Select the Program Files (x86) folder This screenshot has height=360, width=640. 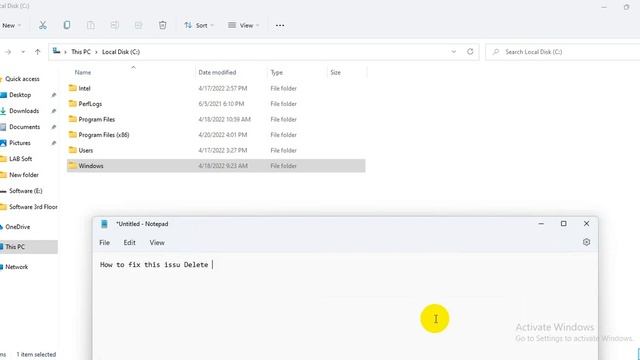point(104,135)
